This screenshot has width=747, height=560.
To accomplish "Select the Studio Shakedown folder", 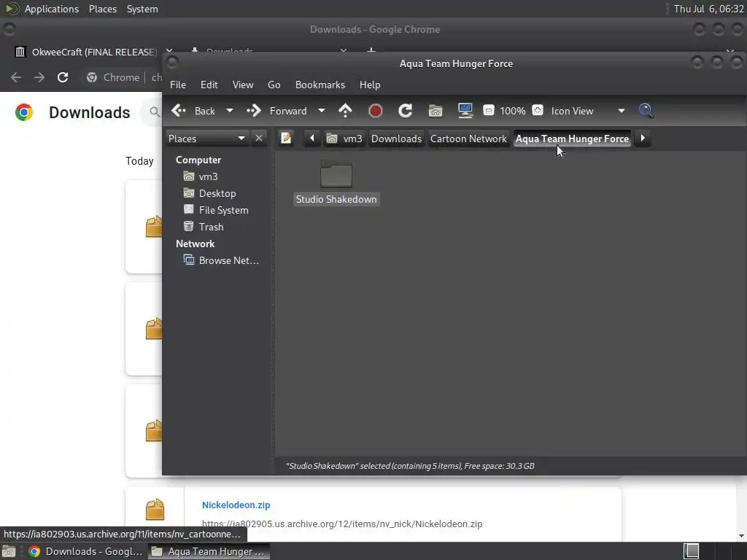I will (336, 182).
